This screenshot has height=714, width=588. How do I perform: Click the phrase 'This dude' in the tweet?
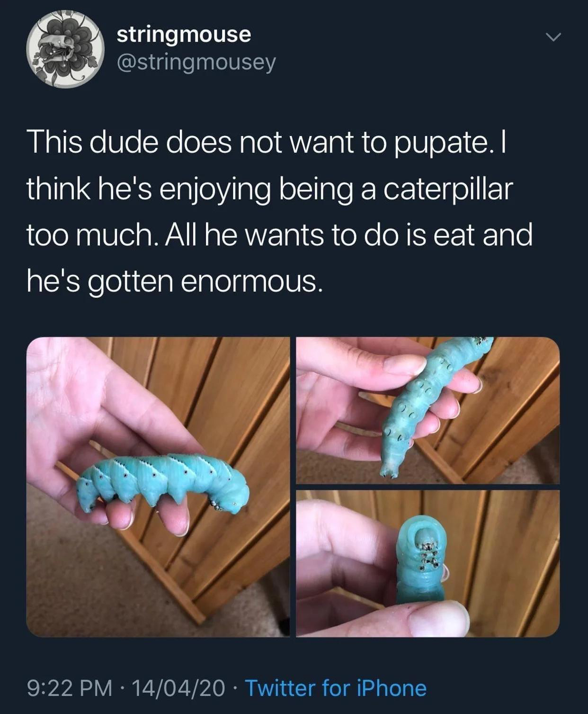point(92,142)
